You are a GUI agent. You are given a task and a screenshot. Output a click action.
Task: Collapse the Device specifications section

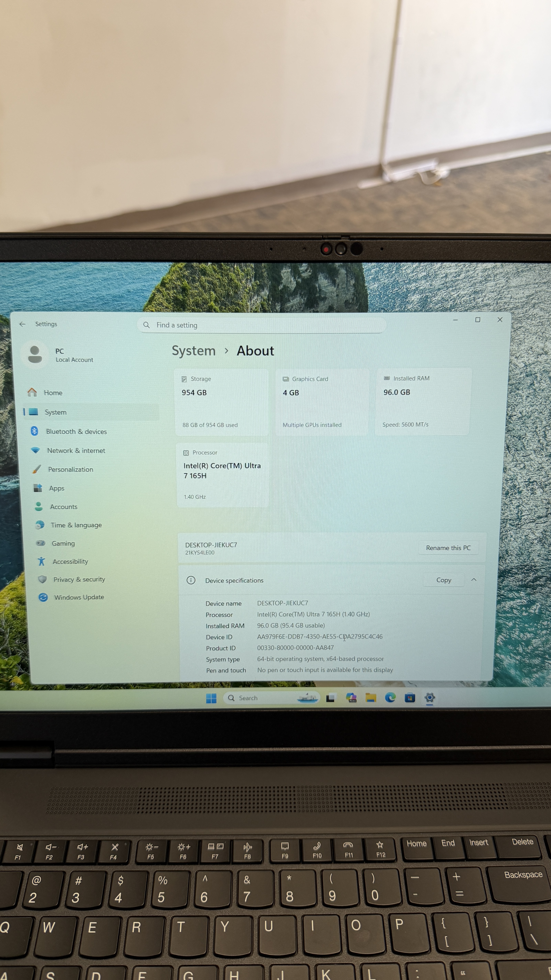click(x=474, y=579)
